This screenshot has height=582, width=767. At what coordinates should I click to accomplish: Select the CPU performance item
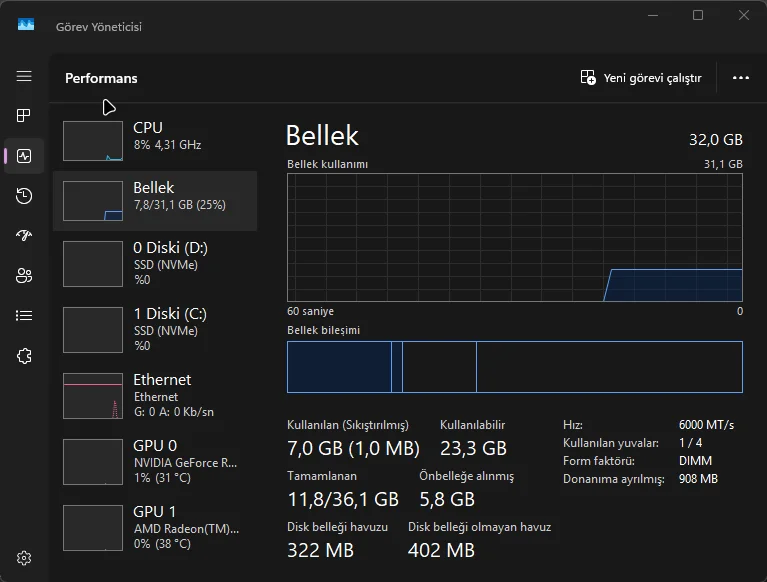pyautogui.click(x=155, y=141)
